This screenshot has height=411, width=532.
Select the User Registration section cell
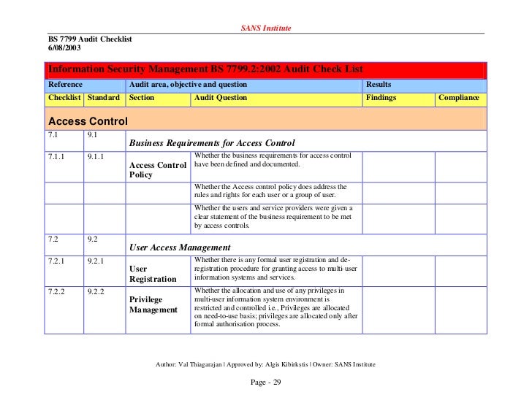(x=158, y=271)
